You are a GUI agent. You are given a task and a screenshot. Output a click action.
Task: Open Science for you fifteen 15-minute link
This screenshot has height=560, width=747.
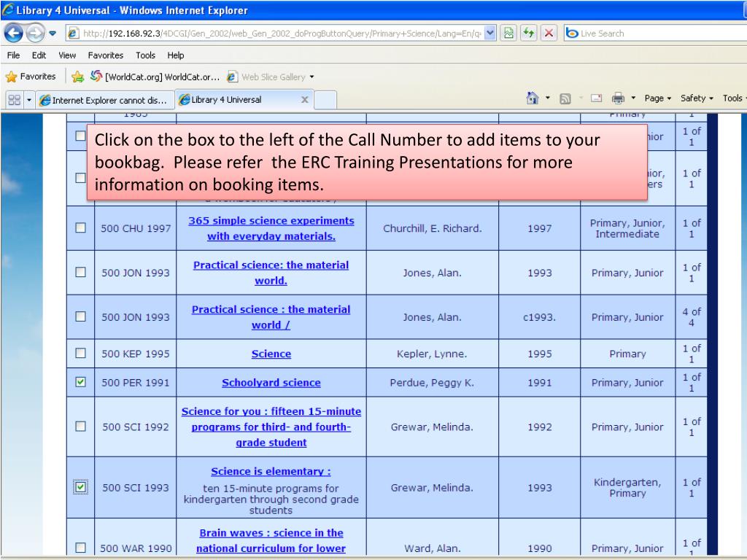[x=271, y=427]
